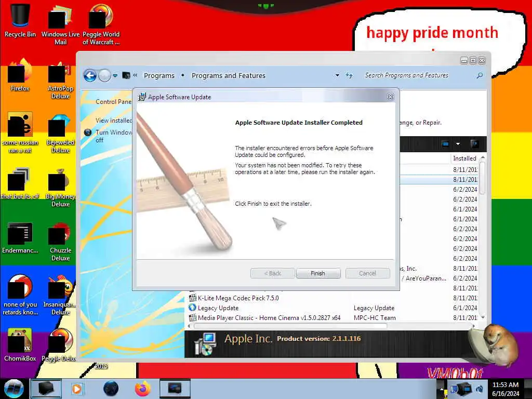Select the Firefox desktop icon
This screenshot has width=532, height=399.
tap(20, 75)
